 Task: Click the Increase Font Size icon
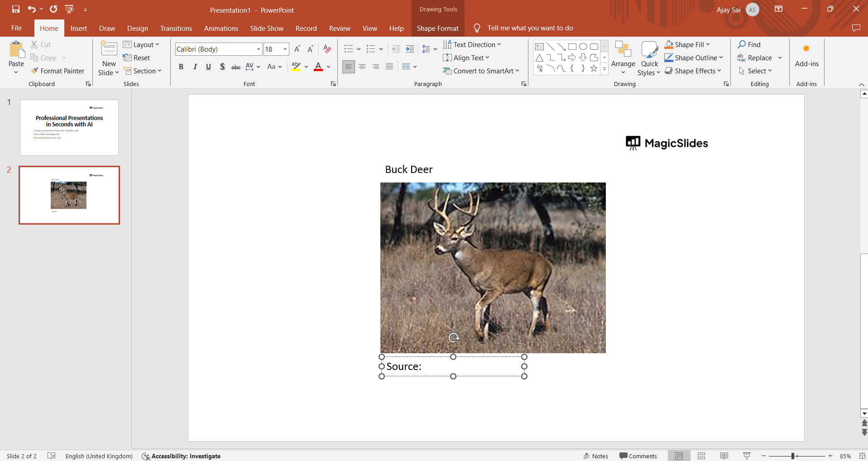(x=297, y=49)
